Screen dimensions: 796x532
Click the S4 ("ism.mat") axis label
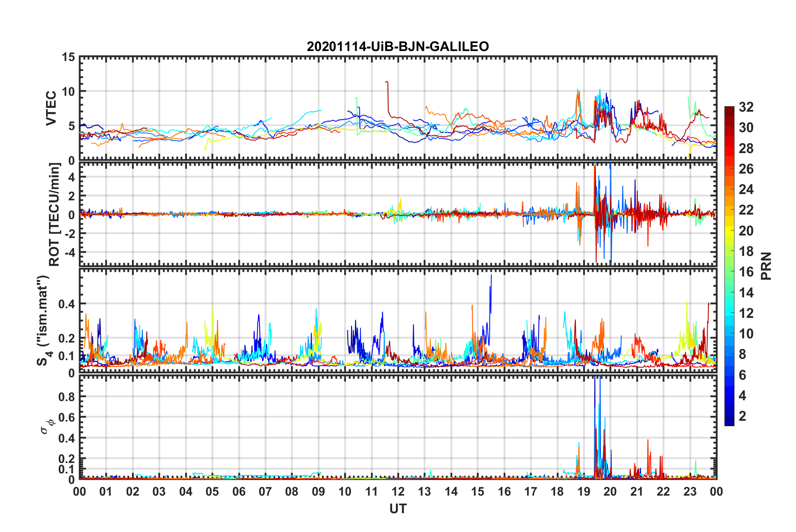(44, 320)
